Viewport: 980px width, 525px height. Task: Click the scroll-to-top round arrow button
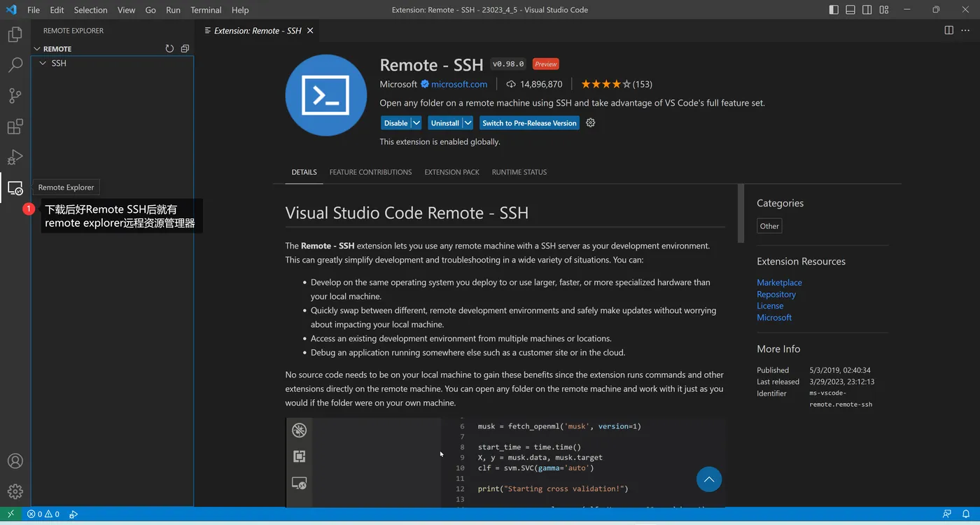coord(709,479)
